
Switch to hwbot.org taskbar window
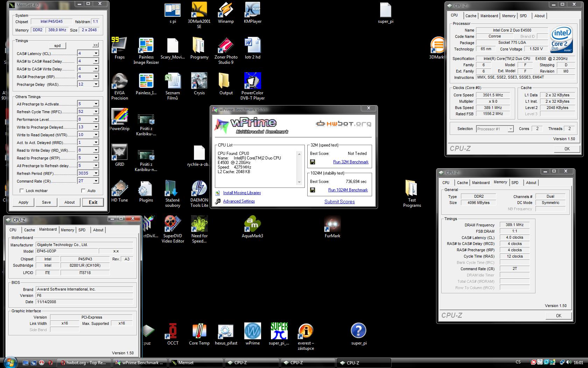pos(83,363)
